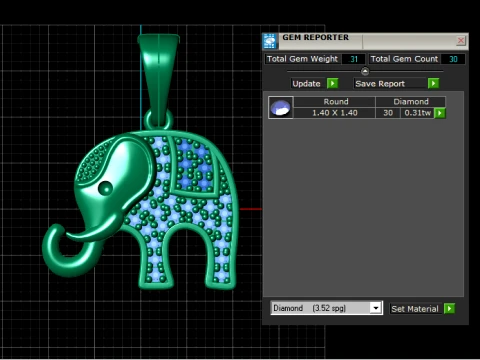Click the Total Gem Weight value 31
The height and width of the screenshot is (360, 480).
click(354, 59)
